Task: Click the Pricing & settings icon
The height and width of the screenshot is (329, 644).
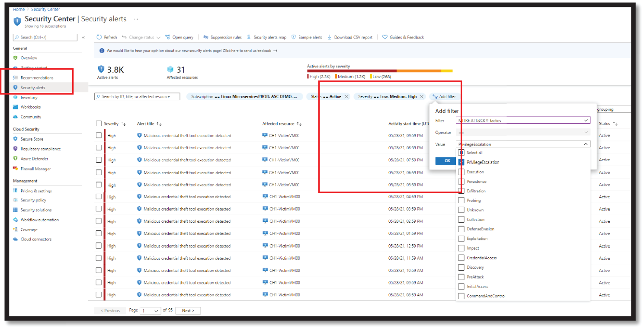Action: coord(16,191)
